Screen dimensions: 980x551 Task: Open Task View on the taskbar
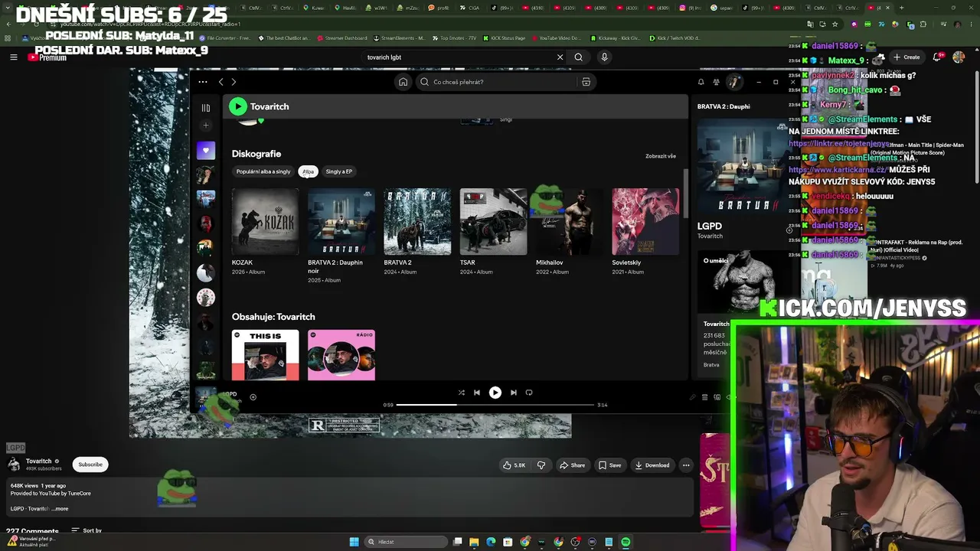click(x=457, y=542)
